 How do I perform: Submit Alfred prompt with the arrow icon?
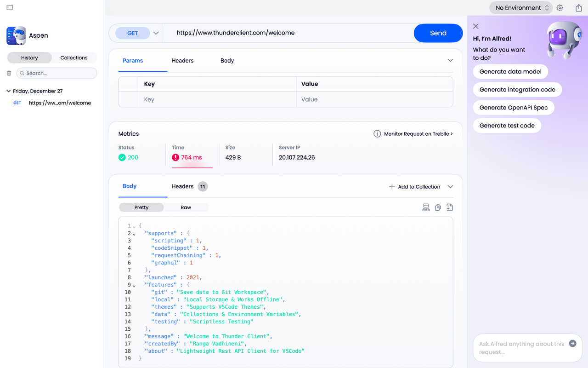point(572,343)
